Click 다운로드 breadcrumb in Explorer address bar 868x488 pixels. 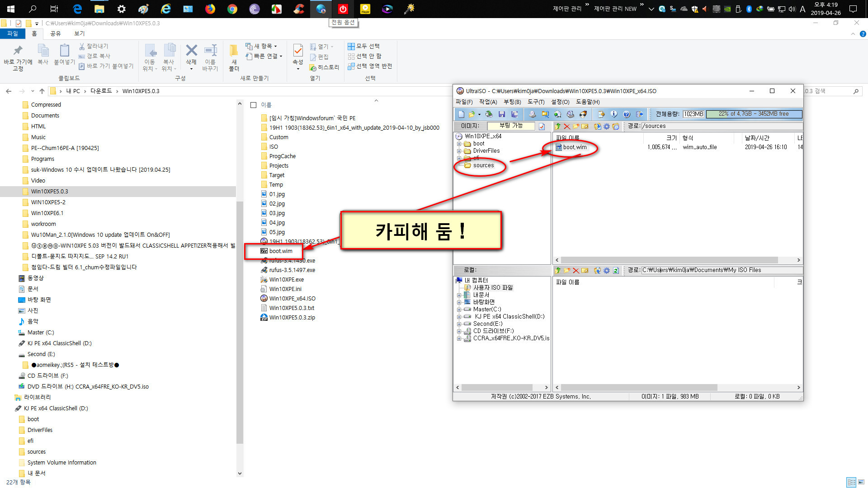click(101, 91)
